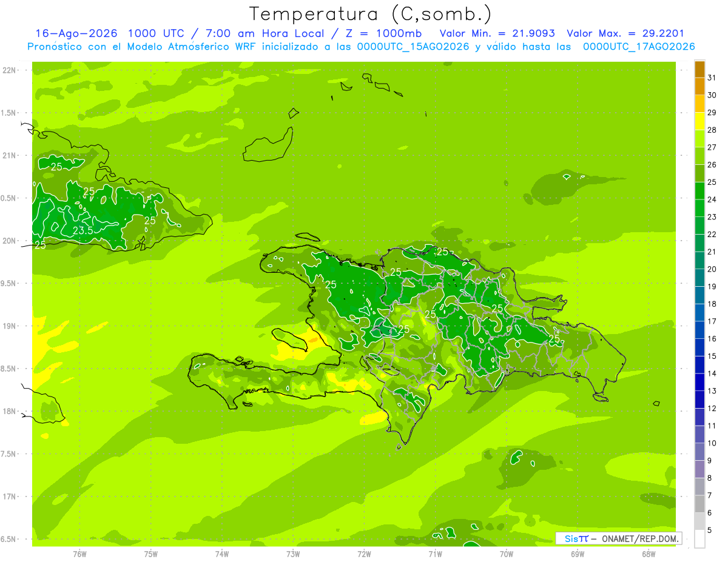This screenshot has width=728, height=562.
Task: Click the "8.5N" latitude tick label
Action: tap(9, 369)
